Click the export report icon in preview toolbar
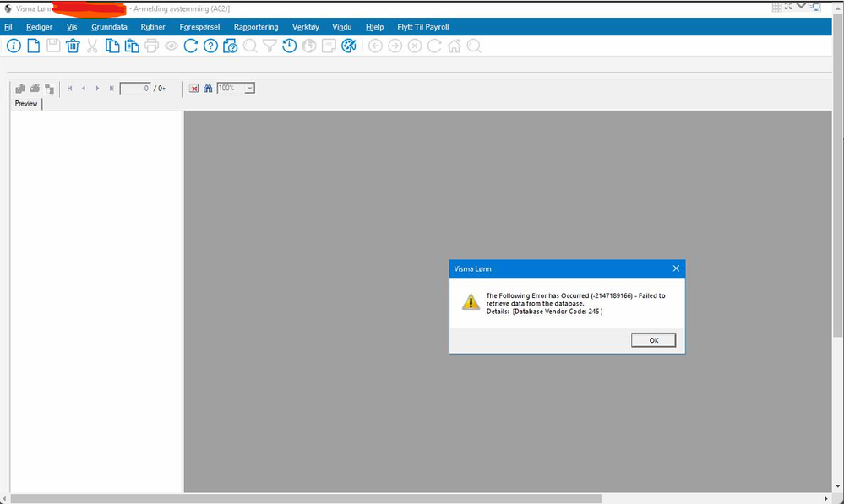The image size is (844, 504). coord(20,88)
